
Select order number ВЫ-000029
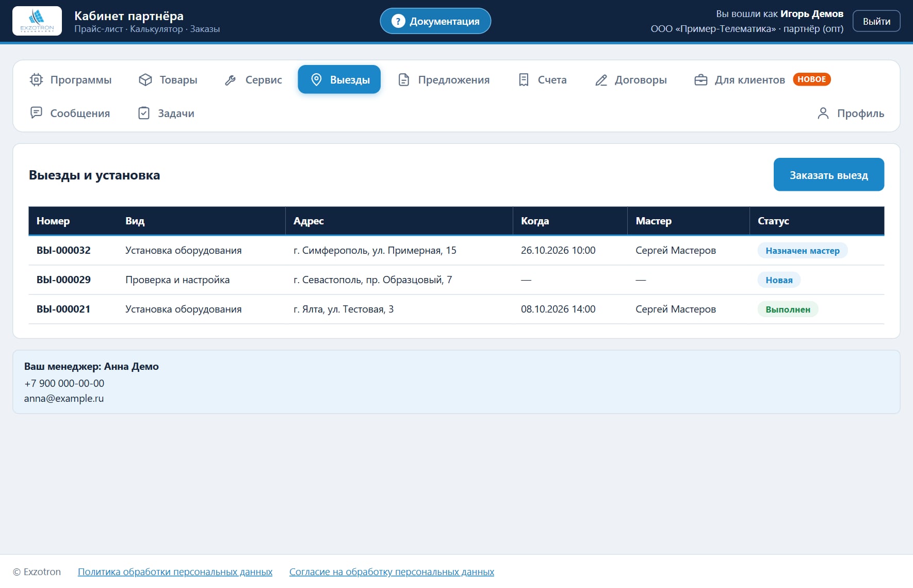[x=63, y=280]
